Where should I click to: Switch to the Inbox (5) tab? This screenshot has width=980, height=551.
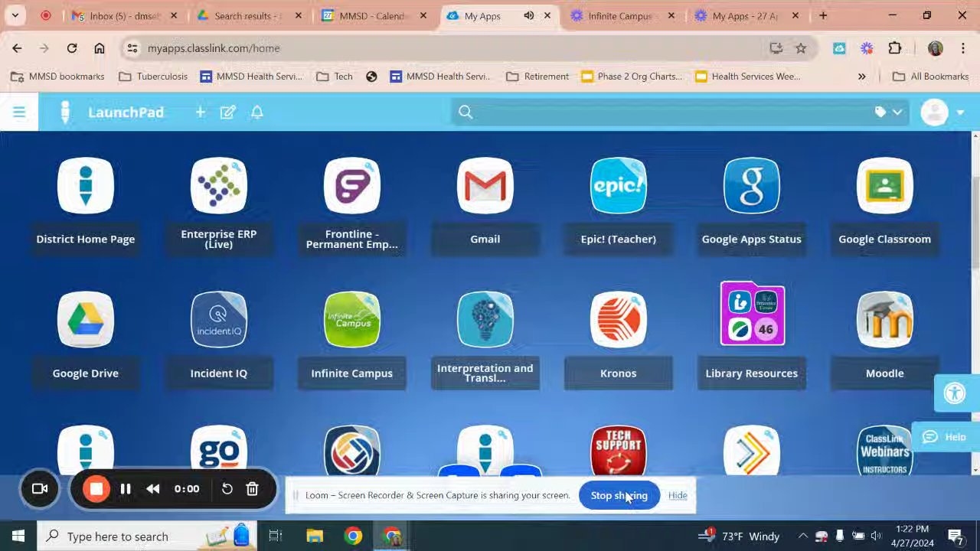point(122,15)
